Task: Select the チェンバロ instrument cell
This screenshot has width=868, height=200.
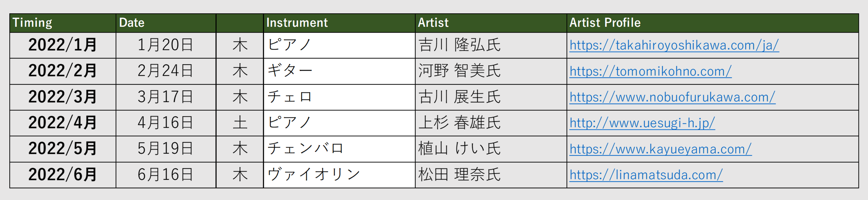Action: (x=339, y=149)
